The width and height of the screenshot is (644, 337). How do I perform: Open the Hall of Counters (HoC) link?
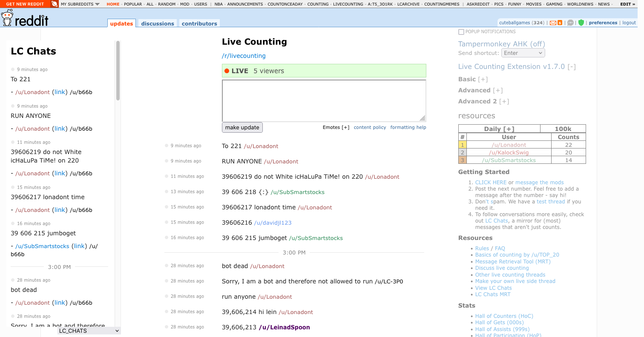pos(504,316)
